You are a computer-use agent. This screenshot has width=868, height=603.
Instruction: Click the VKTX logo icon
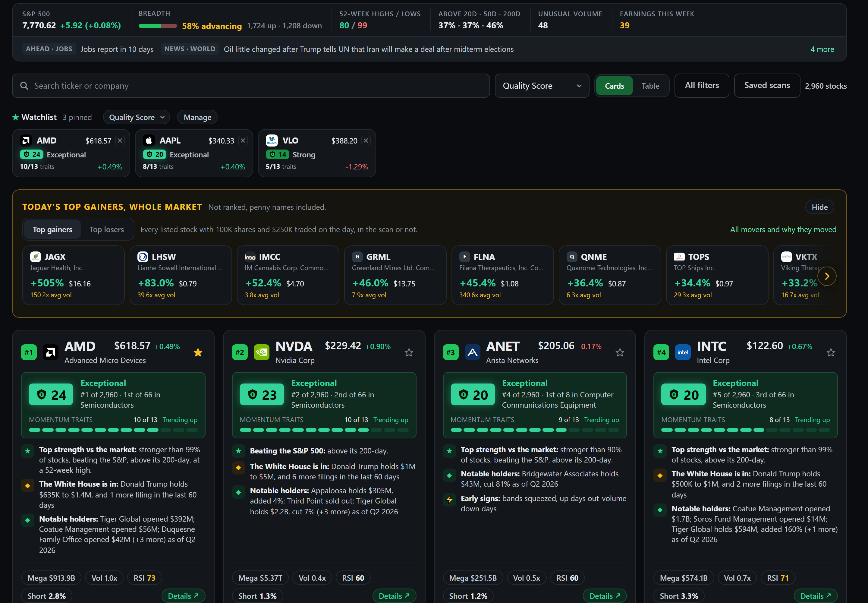click(x=786, y=257)
